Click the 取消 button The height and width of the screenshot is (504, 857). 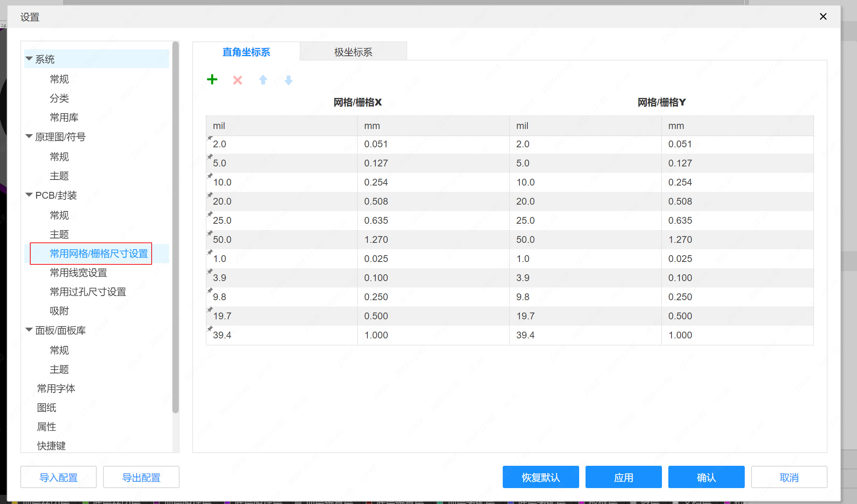pyautogui.click(x=789, y=477)
